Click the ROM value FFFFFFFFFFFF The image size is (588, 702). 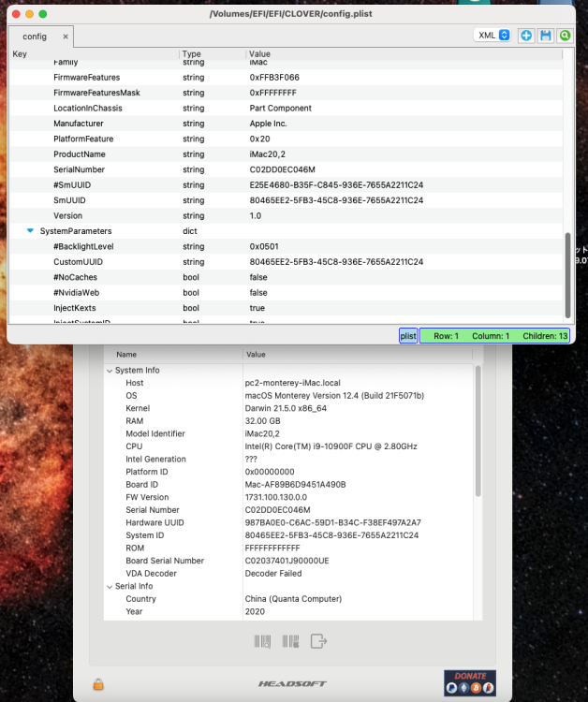272,548
